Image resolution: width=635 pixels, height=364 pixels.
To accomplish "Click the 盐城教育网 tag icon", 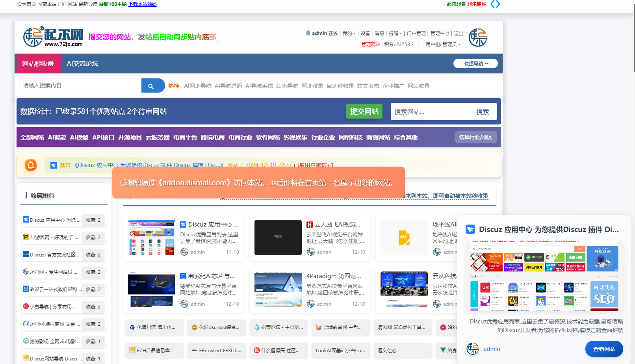I will pyautogui.click(x=319, y=327).
